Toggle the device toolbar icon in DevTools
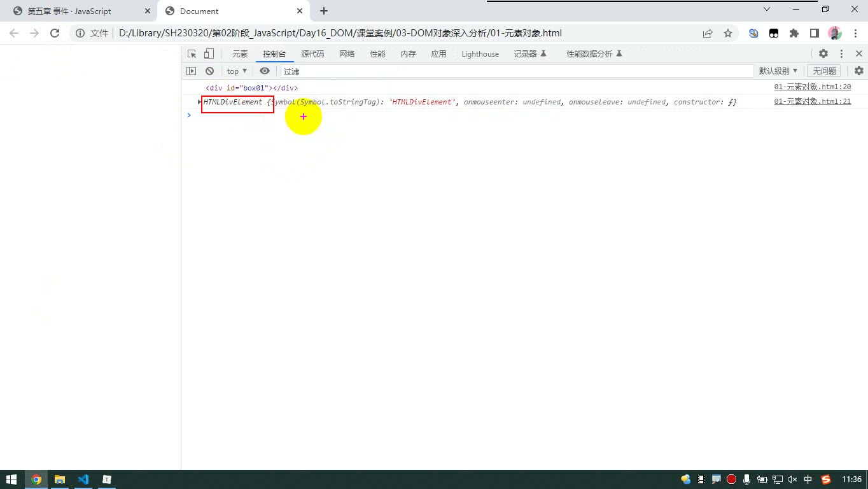The height and width of the screenshot is (489, 868). [209, 54]
